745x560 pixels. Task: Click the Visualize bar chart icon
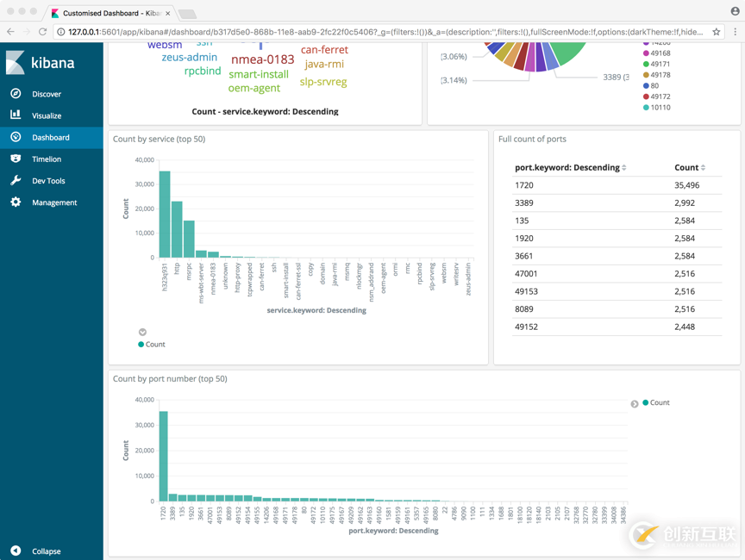pyautogui.click(x=16, y=115)
